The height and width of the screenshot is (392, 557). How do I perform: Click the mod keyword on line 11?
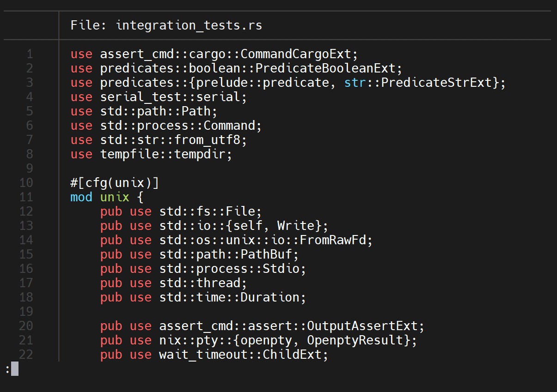click(81, 197)
